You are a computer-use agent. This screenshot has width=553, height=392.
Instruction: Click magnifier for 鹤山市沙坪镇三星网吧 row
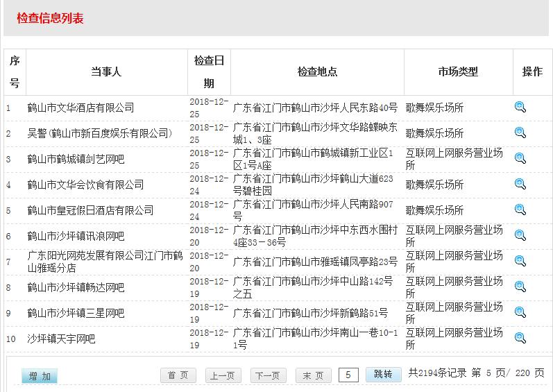pyautogui.click(x=520, y=312)
